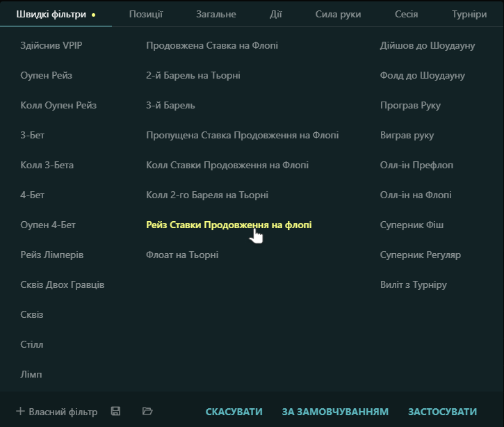This screenshot has width=504, height=427.
Task: Add a custom filter via Власний фільтр
Action: [57, 412]
